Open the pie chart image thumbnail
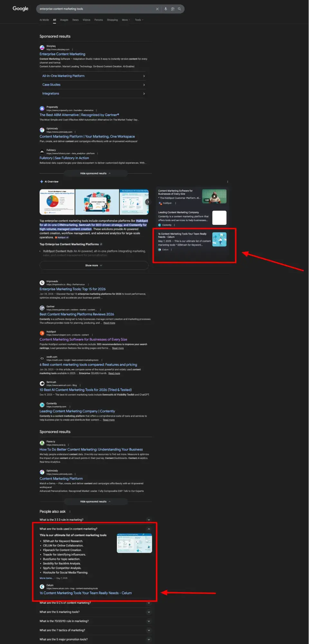This screenshot has height=644, width=309. [57, 202]
